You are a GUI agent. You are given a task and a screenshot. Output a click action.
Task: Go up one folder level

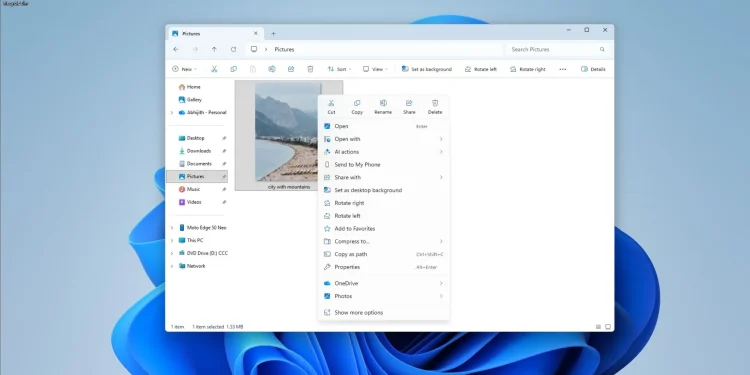[214, 49]
